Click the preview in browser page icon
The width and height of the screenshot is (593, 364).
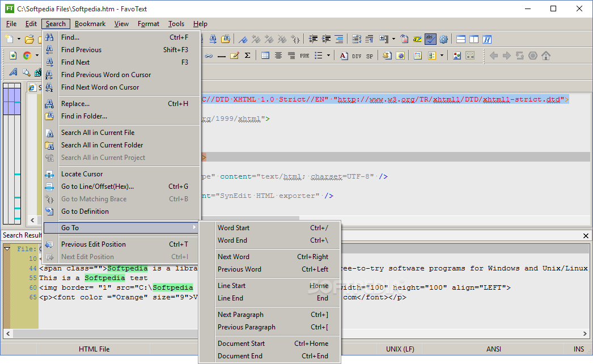(x=13, y=56)
